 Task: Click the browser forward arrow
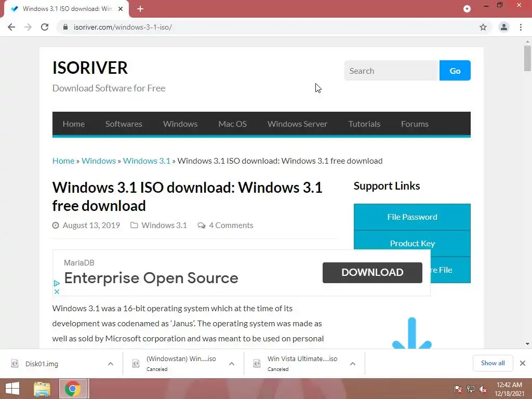(x=28, y=27)
